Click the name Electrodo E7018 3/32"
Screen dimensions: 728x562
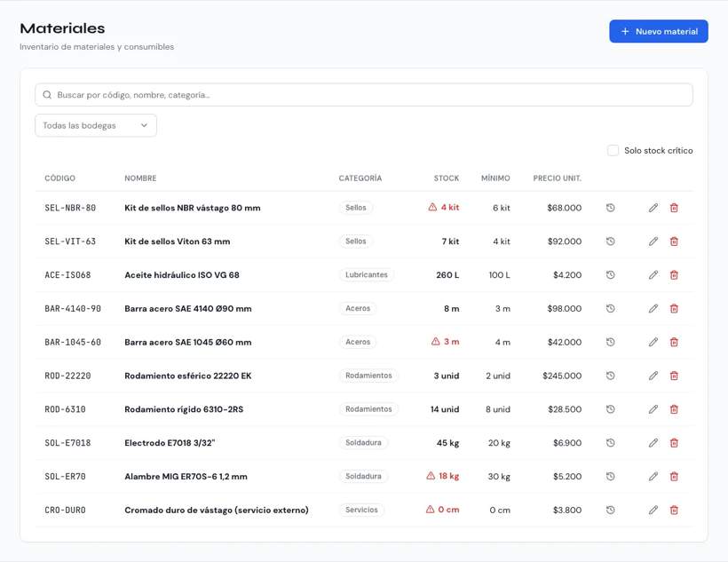170,443
